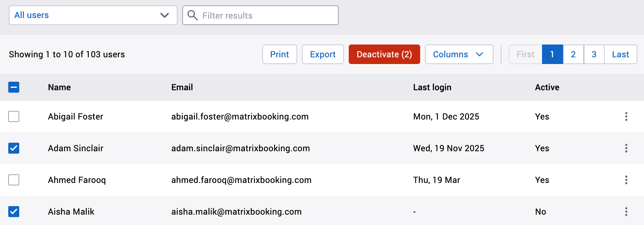
Task: Deselect Aisha Malik's checkbox
Action: (x=14, y=212)
